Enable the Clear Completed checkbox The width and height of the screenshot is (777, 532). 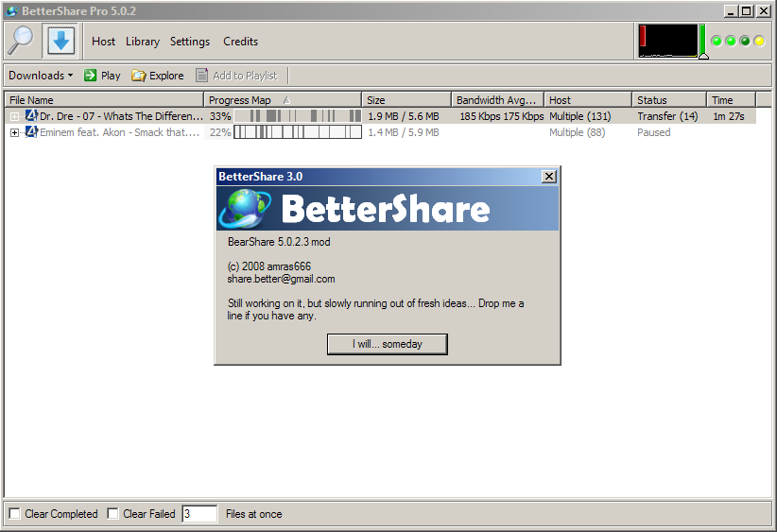pyautogui.click(x=15, y=514)
